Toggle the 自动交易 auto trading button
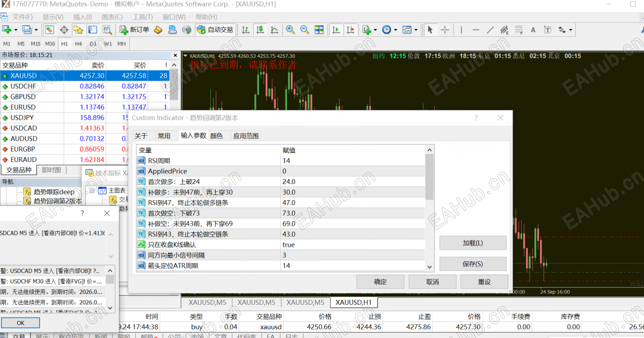This screenshot has height=338, width=644. pyautogui.click(x=215, y=30)
